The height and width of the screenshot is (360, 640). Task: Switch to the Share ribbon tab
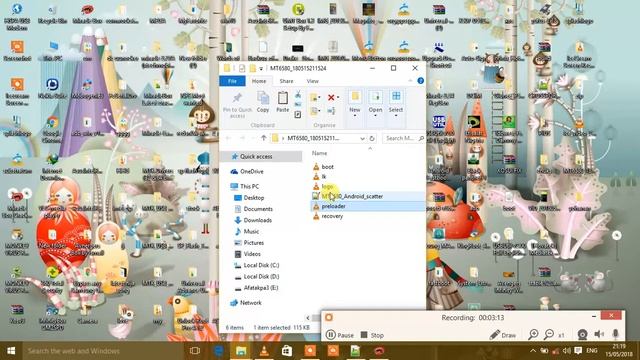tap(286, 81)
